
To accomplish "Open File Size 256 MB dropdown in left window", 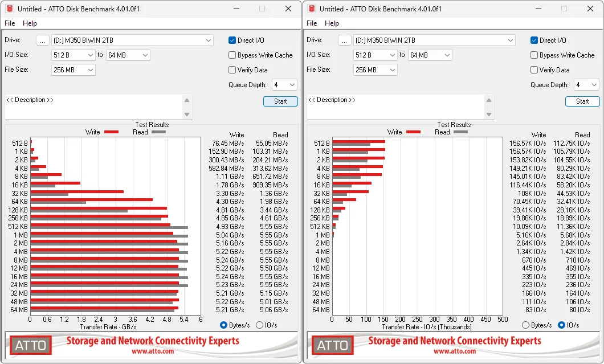I will point(73,69).
